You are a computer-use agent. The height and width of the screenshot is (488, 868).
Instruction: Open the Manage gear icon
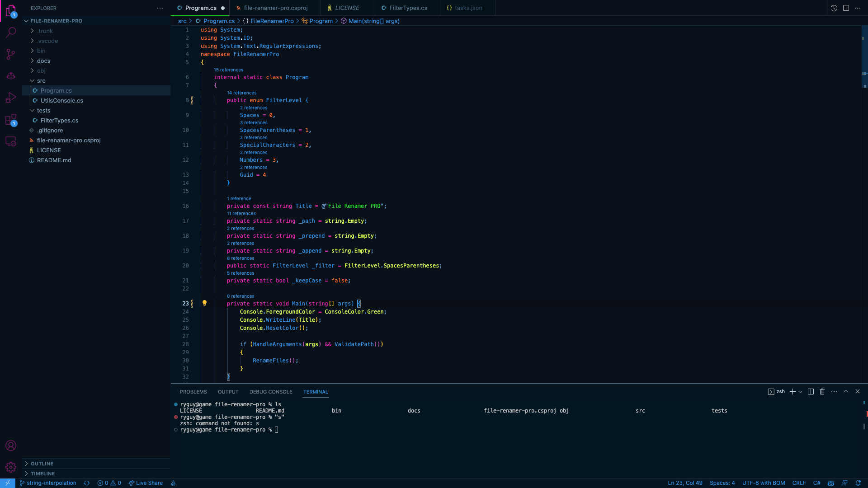(11, 467)
